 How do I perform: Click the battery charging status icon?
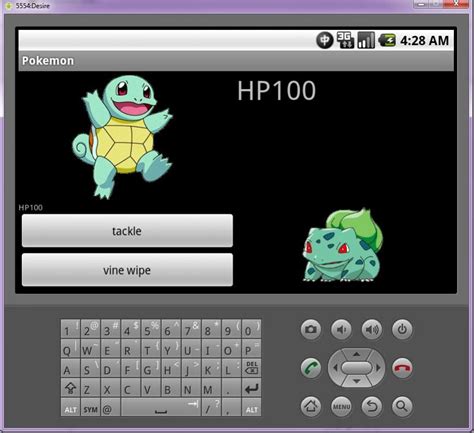click(387, 40)
